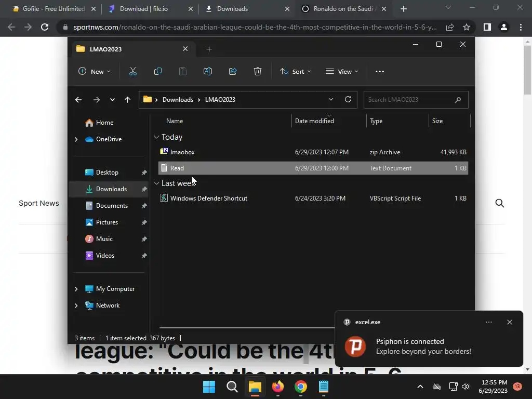Click Downloads in the breadcrumb path
The width and height of the screenshot is (532, 399).
pos(178,100)
